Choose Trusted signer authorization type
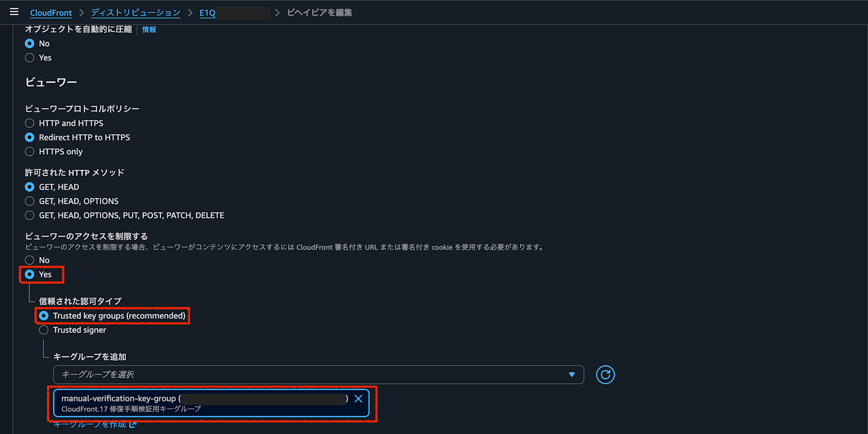 coord(44,330)
